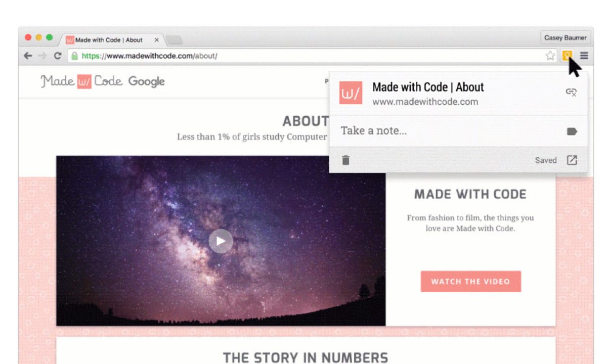
Task: Click the Watch the Video button
Action: (470, 282)
